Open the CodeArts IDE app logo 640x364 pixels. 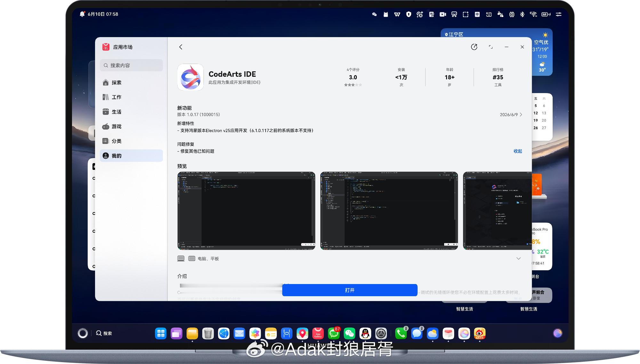pyautogui.click(x=190, y=77)
